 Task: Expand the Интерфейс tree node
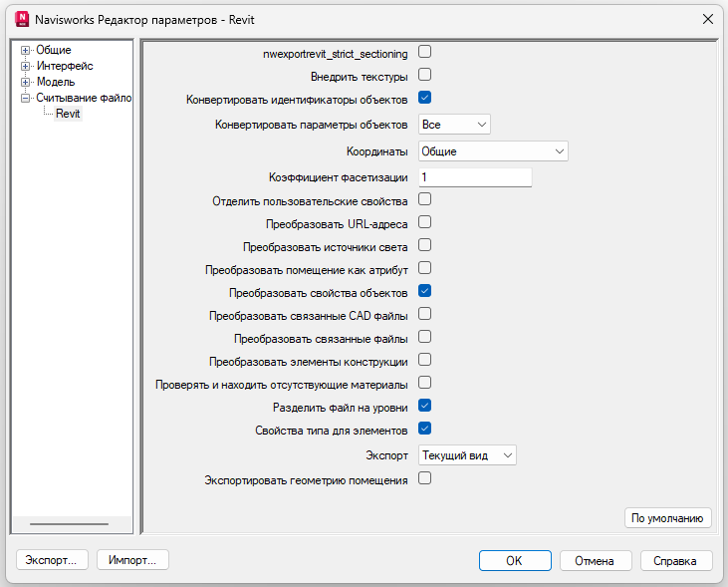26,66
